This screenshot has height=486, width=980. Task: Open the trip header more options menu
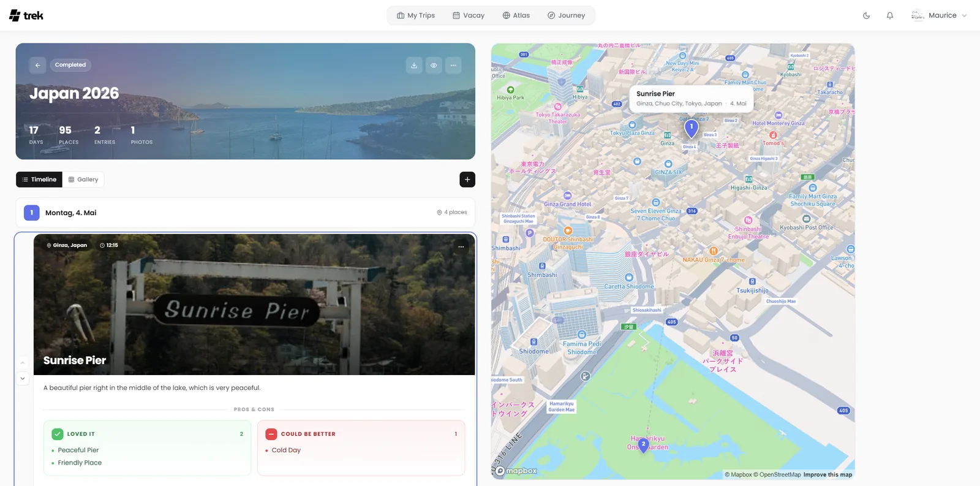pos(453,65)
